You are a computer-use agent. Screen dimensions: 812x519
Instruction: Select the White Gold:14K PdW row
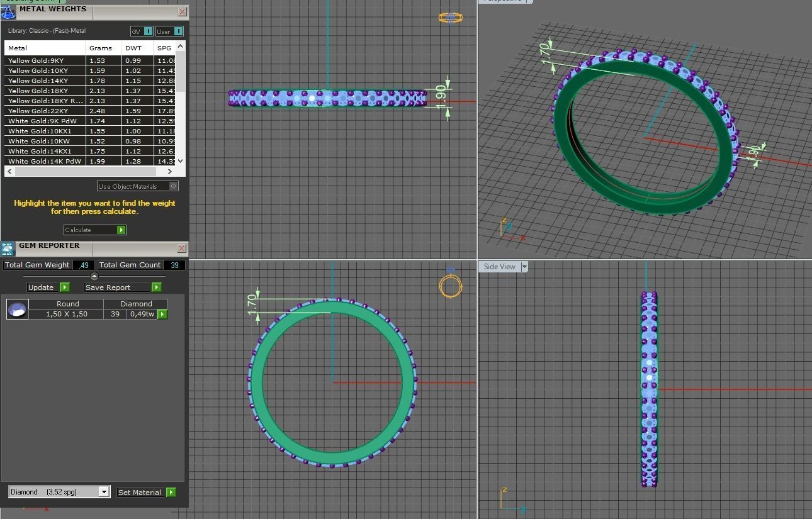90,161
